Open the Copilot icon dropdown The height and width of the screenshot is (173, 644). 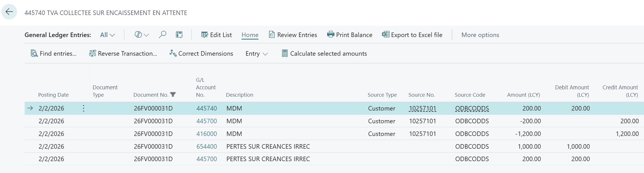click(x=141, y=35)
